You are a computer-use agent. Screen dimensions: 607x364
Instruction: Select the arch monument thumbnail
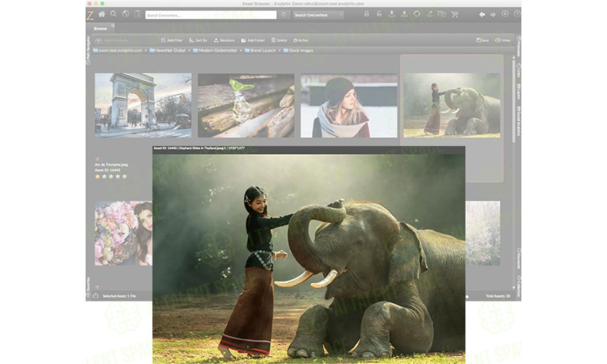pyautogui.click(x=143, y=105)
